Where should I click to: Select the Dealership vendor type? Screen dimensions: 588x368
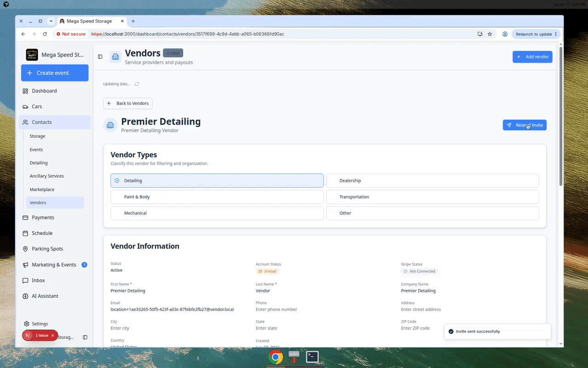coord(432,181)
